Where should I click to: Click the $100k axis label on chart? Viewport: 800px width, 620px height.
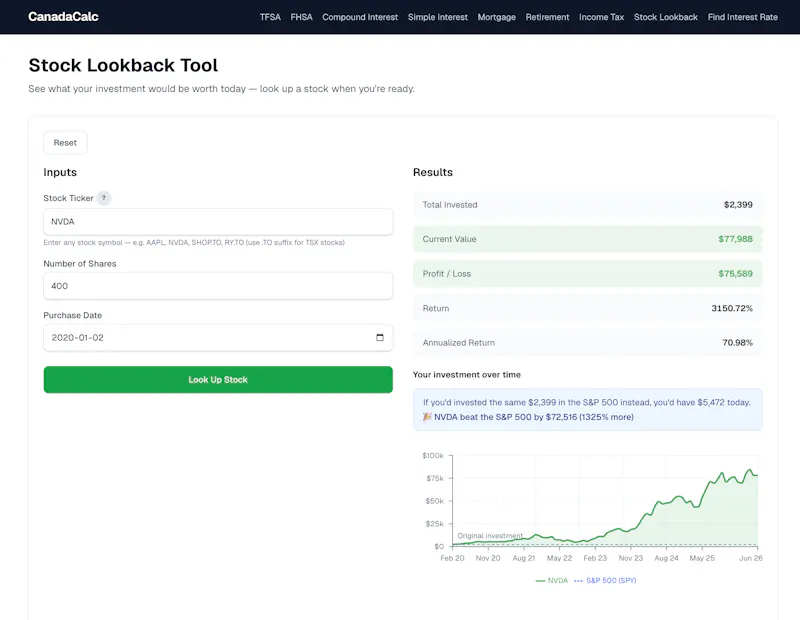coord(433,455)
